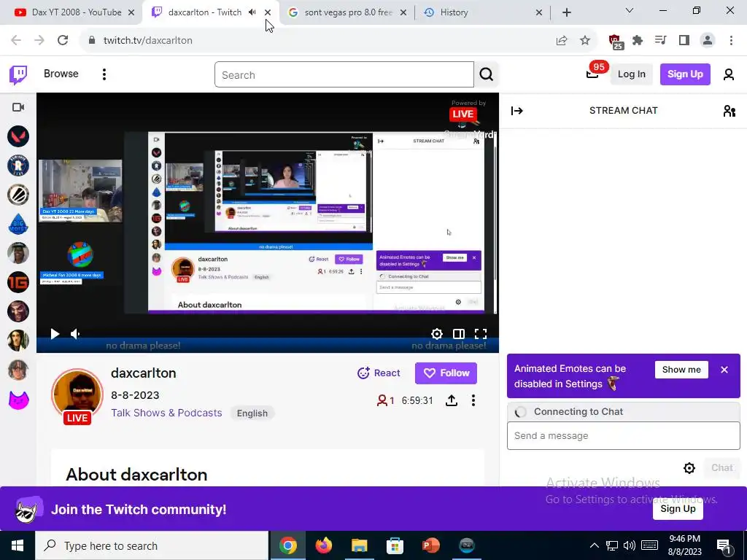
Task: Click the Twitch search input field
Action: (344, 75)
